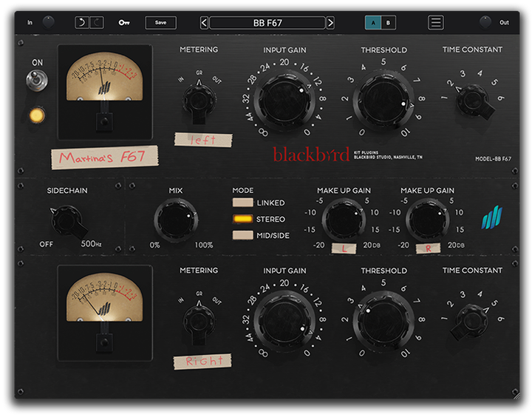
Task: Click the MIX knob
Action: (x=176, y=221)
